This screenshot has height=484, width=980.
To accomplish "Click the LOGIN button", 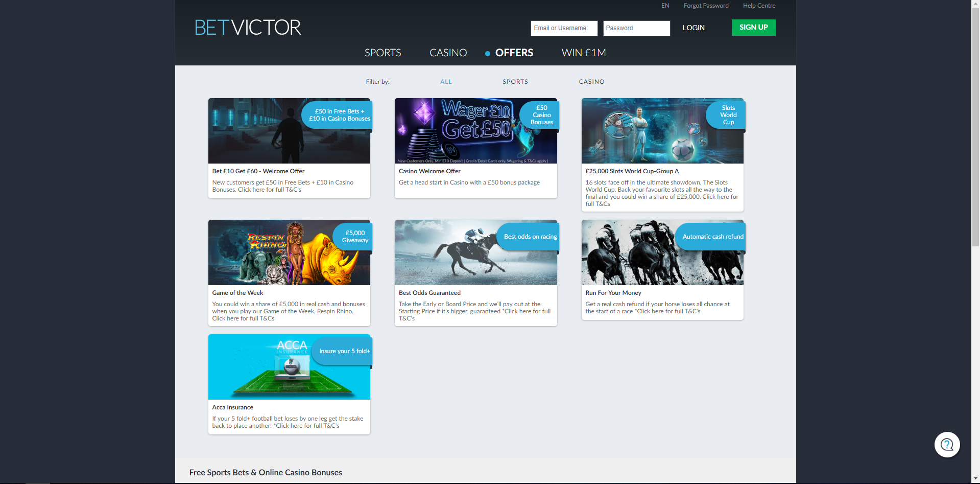I will [x=693, y=28].
